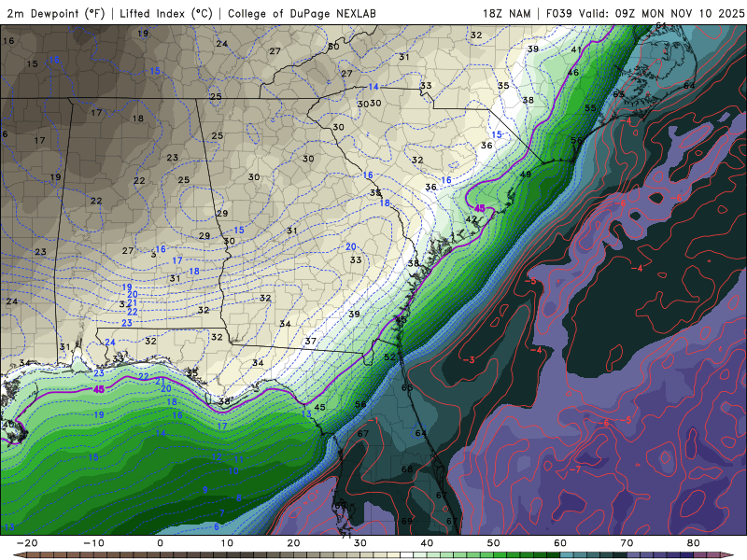
Task: Click the '18Z NAM' model run label
Action: [x=506, y=13]
